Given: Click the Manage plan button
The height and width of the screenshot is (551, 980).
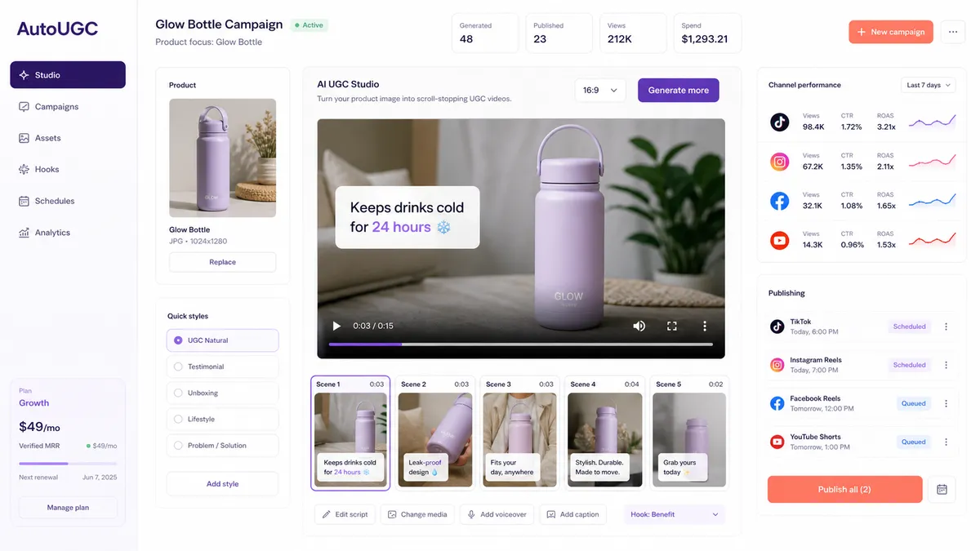Looking at the screenshot, I should pos(68,508).
